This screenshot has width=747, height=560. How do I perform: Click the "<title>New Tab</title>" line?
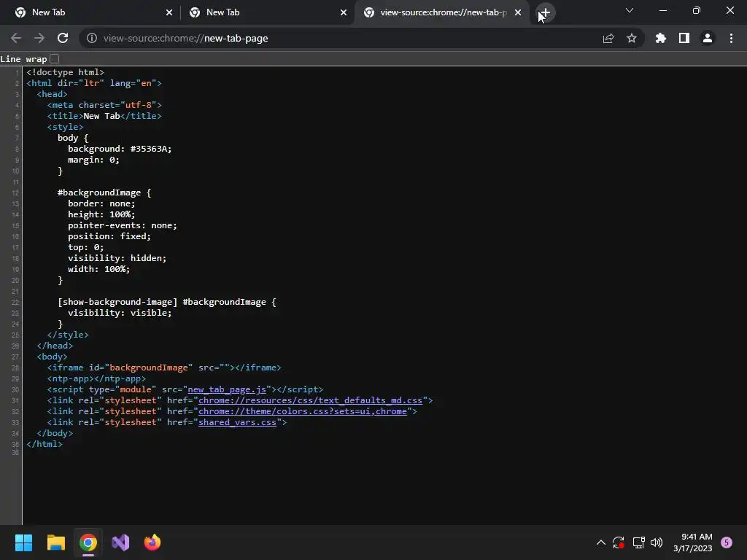pos(104,116)
